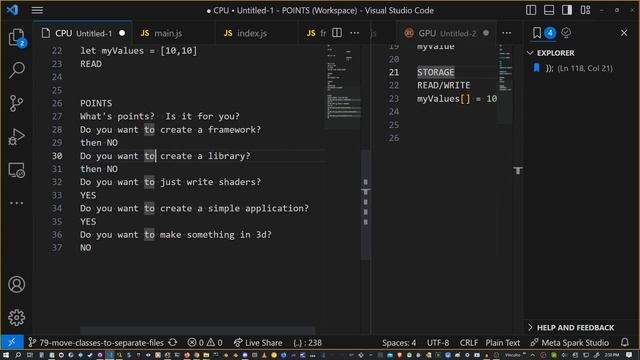Close the secondary side bar
The height and width of the screenshot is (360, 640).
tap(624, 33)
